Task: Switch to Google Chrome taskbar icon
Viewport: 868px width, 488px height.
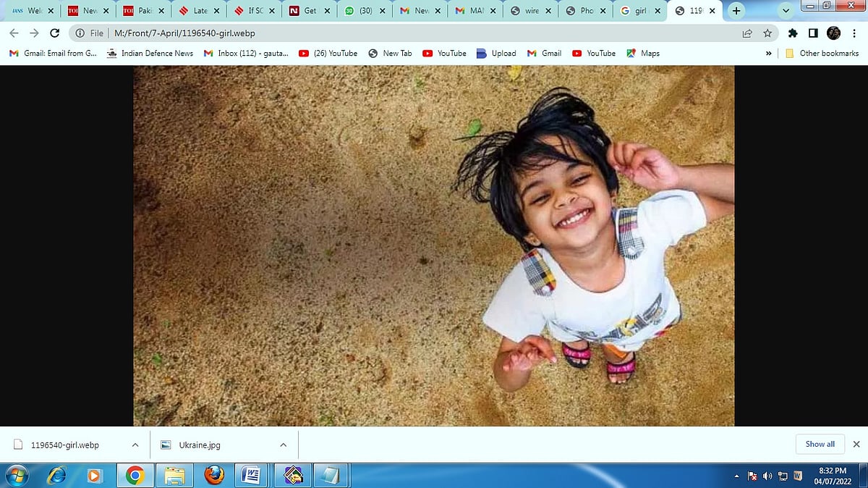Action: (135, 476)
